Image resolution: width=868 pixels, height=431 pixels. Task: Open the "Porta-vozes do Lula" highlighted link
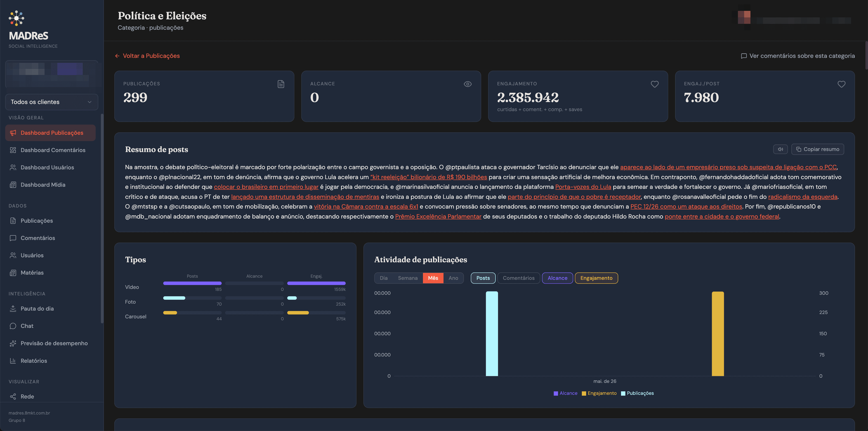coord(583,187)
